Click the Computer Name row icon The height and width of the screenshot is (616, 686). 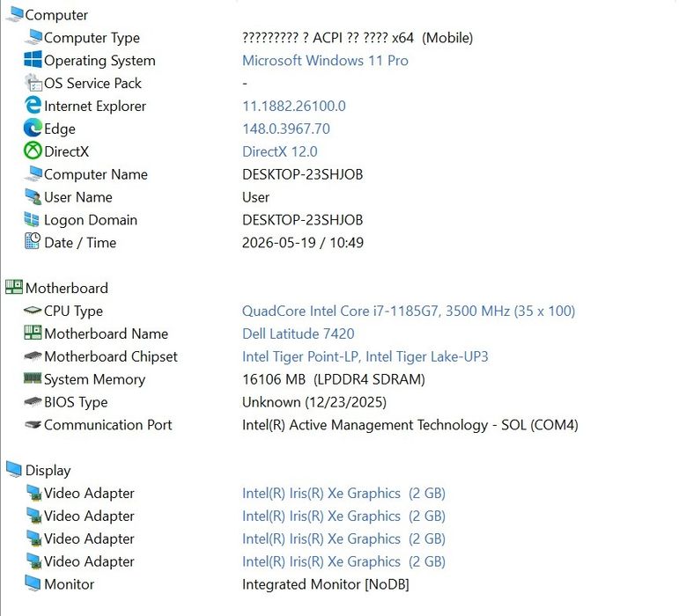click(x=33, y=173)
